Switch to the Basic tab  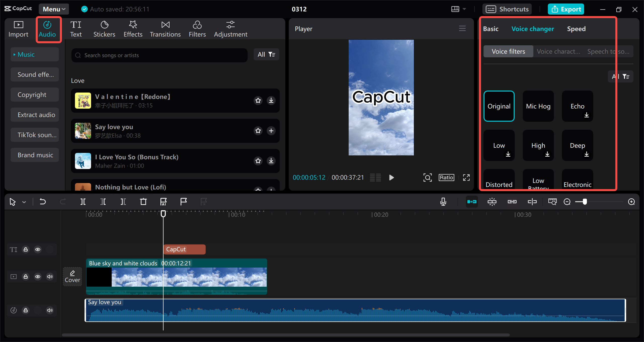tap(491, 28)
